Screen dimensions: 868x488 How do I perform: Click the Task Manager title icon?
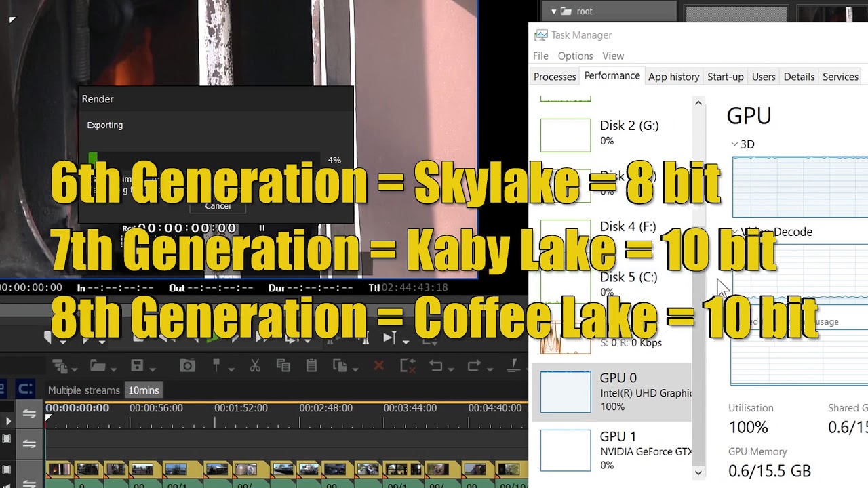click(540, 35)
